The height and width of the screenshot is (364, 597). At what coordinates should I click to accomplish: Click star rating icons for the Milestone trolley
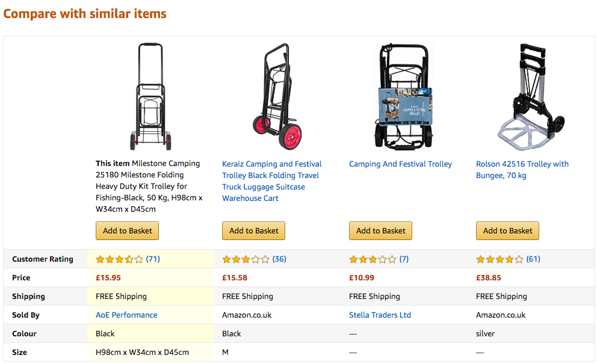(x=119, y=259)
